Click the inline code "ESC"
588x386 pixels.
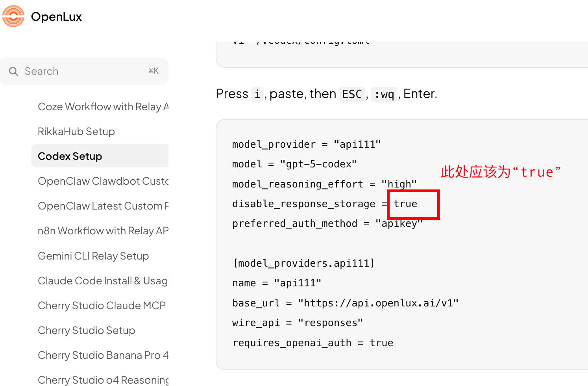(352, 94)
